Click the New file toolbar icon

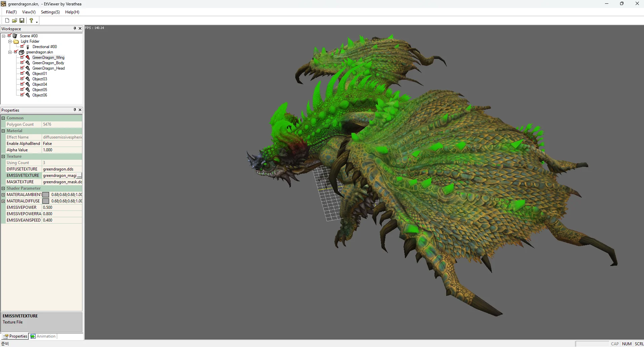pyautogui.click(x=7, y=21)
